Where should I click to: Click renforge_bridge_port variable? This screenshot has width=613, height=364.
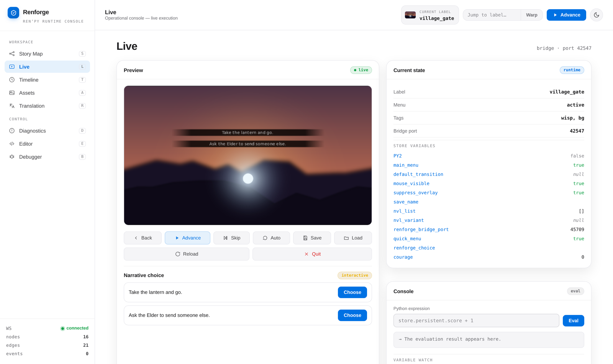click(x=421, y=230)
